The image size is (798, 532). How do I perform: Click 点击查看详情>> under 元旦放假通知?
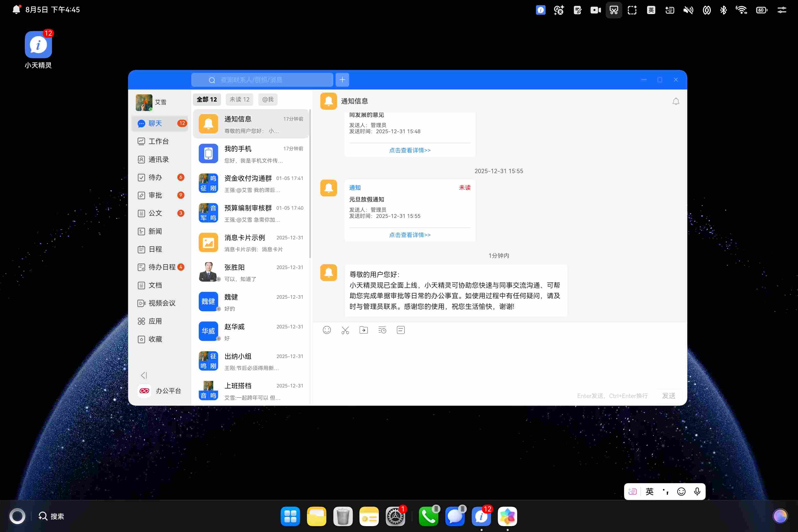coord(410,235)
